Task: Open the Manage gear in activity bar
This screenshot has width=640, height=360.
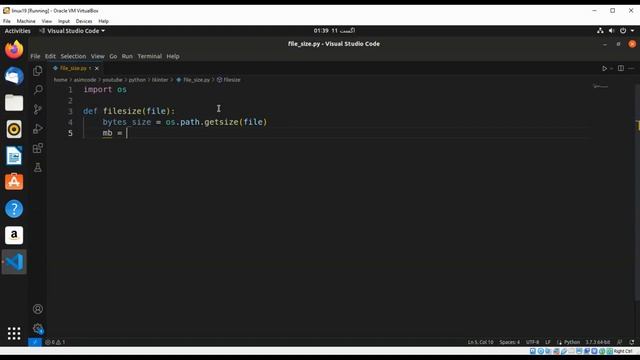Action: (x=38, y=328)
